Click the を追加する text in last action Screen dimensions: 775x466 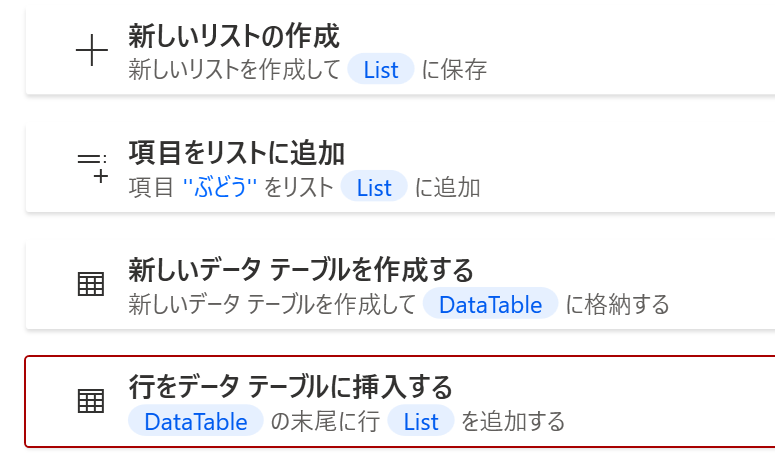[512, 421]
